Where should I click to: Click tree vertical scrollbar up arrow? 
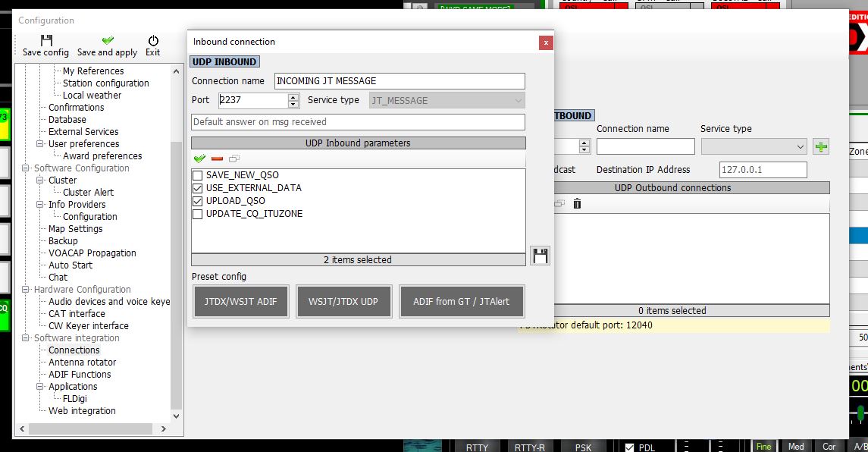click(x=176, y=71)
